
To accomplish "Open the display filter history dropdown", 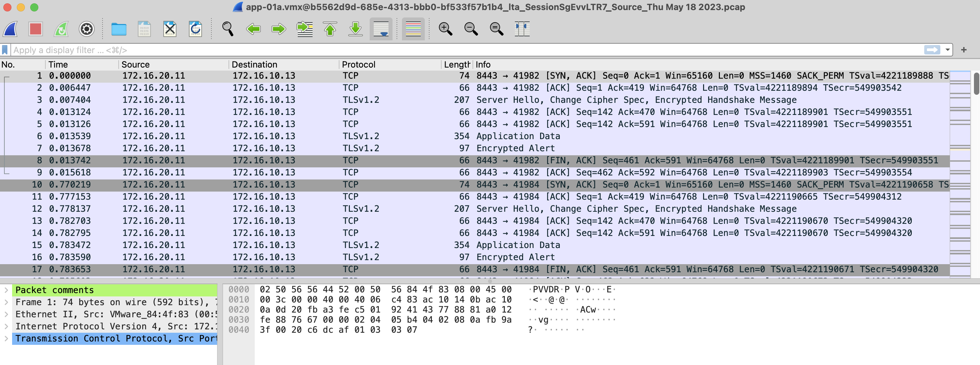I will [947, 50].
